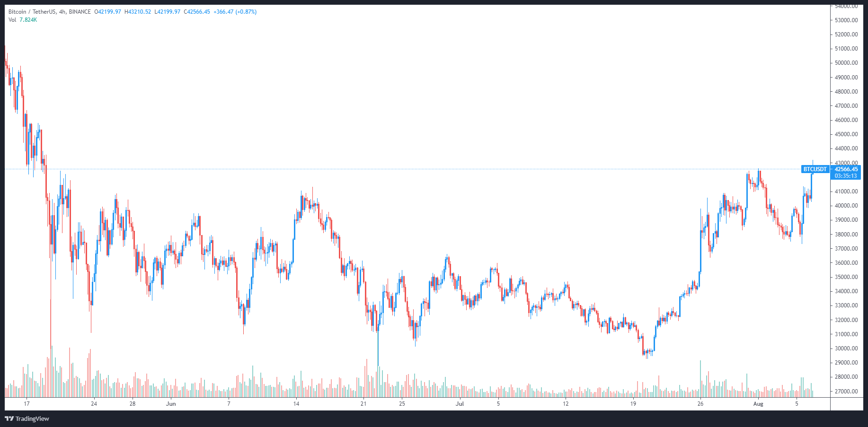Click the open price value O42199.97
This screenshot has width=868, height=427.
108,12
